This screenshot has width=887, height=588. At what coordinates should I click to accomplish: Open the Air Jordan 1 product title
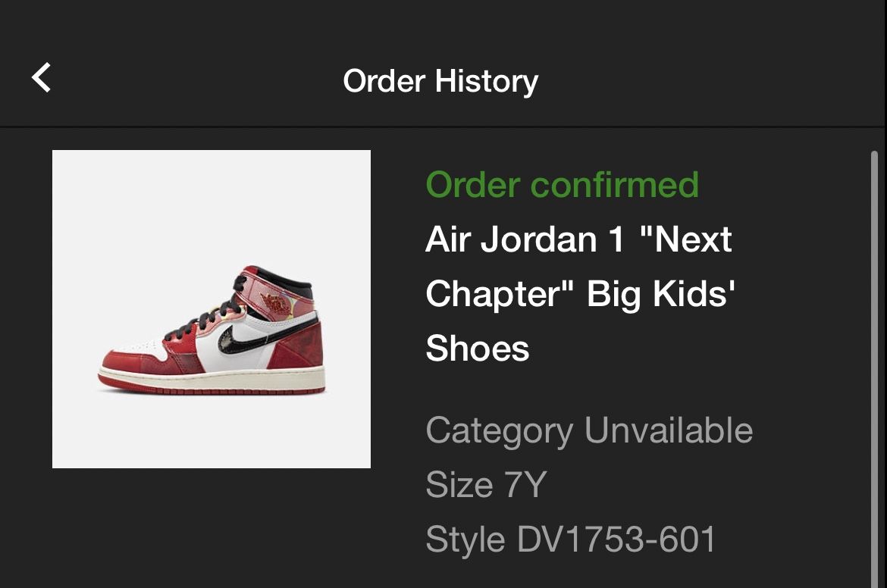point(581,293)
